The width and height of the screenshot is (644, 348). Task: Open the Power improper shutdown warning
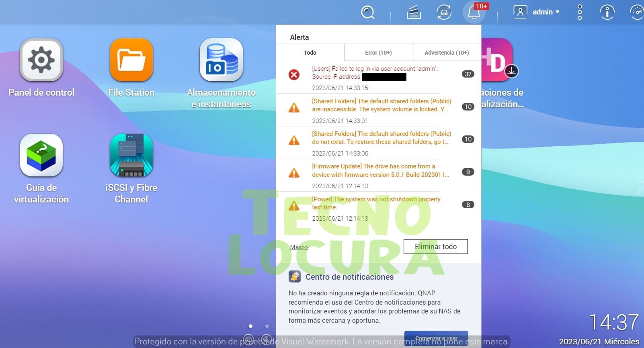point(379,208)
